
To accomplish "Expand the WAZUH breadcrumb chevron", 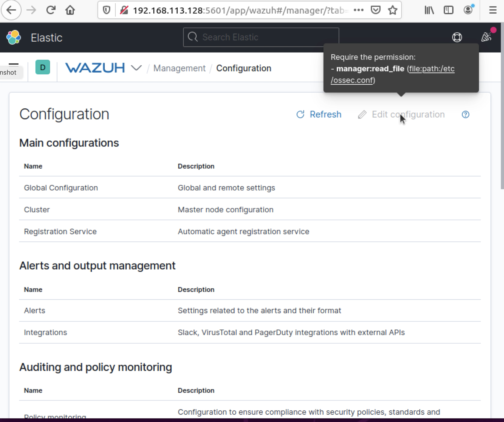I will (x=136, y=68).
